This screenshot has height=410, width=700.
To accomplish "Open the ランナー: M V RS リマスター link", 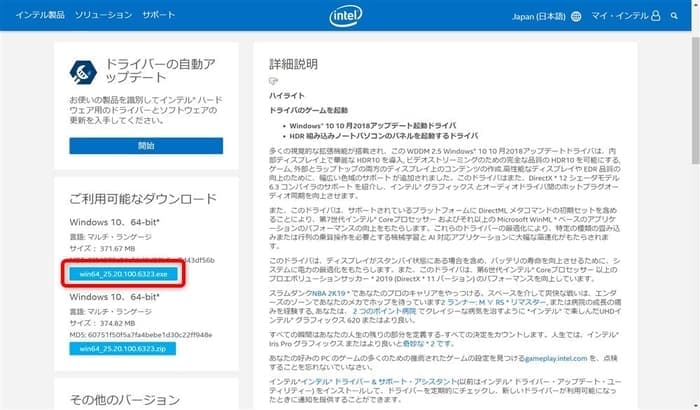I will [x=496, y=302].
